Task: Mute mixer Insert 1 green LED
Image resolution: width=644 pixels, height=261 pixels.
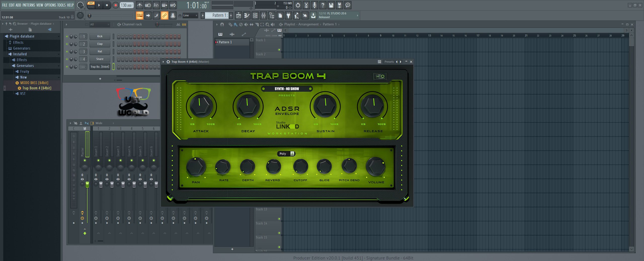Action: 98,160
